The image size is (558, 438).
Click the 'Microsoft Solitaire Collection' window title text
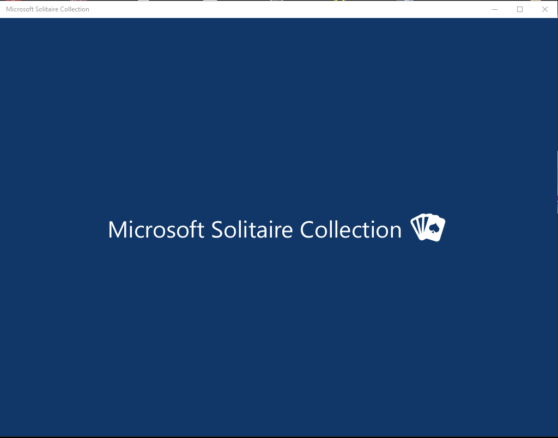(x=48, y=9)
